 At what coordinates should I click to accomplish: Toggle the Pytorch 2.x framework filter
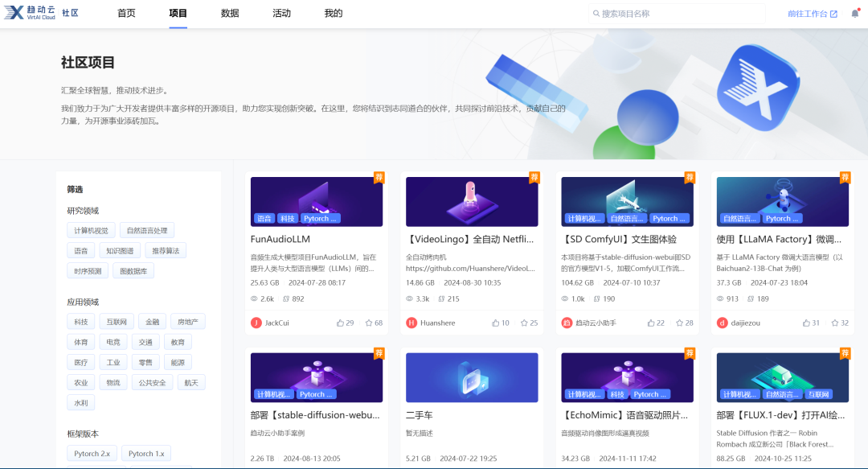[x=92, y=454]
